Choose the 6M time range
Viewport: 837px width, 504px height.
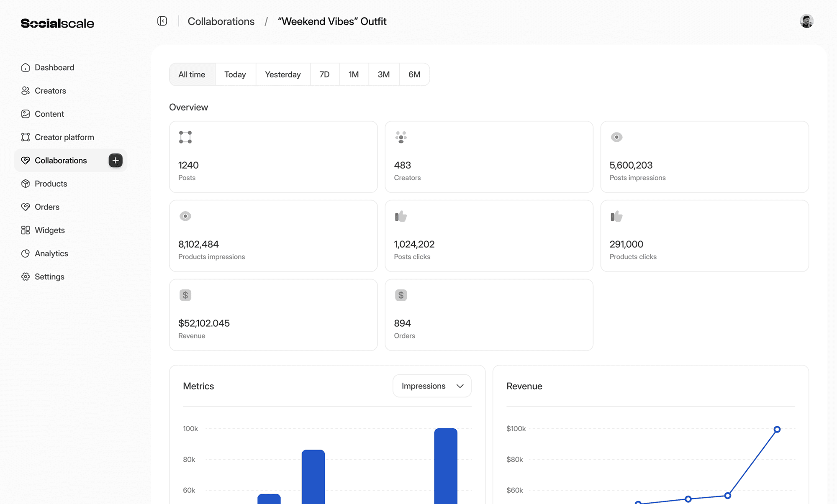[414, 74]
